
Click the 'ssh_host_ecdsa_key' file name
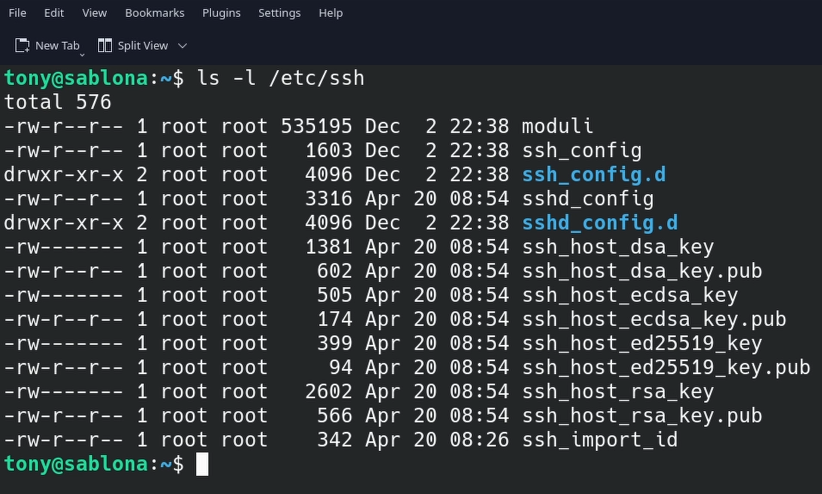[630, 295]
